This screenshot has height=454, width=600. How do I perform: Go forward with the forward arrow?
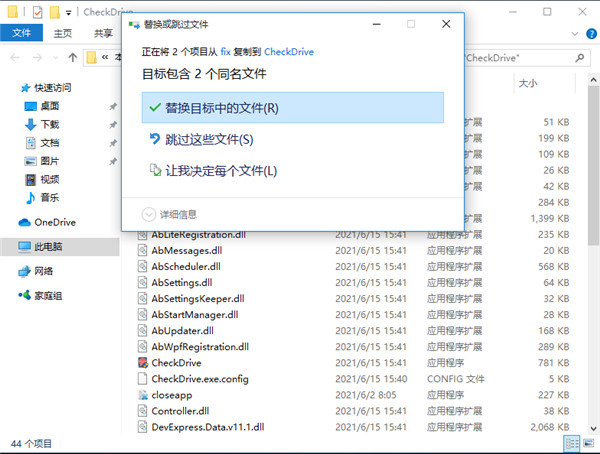click(37, 57)
